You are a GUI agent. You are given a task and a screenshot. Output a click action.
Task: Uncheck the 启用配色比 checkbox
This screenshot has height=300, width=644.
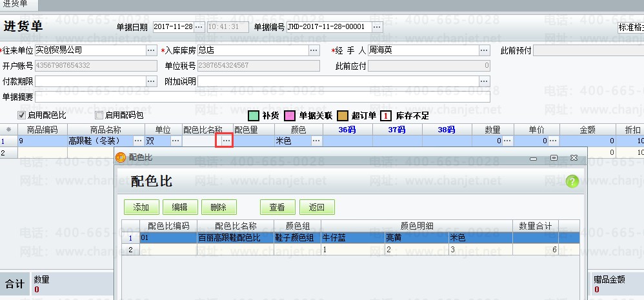(21, 115)
